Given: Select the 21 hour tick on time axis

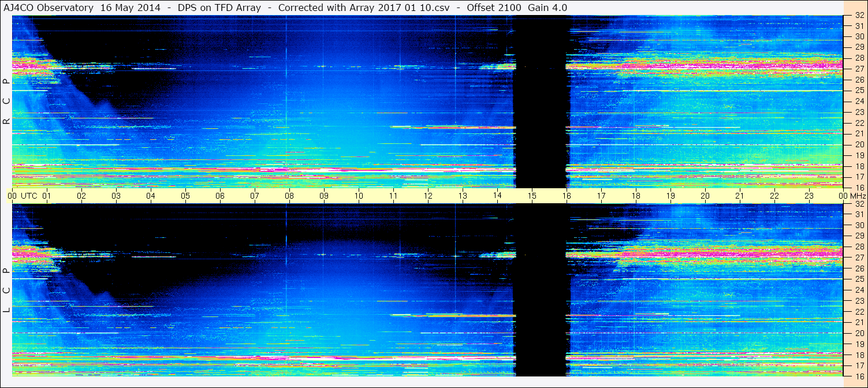Looking at the screenshot, I should [x=740, y=196].
